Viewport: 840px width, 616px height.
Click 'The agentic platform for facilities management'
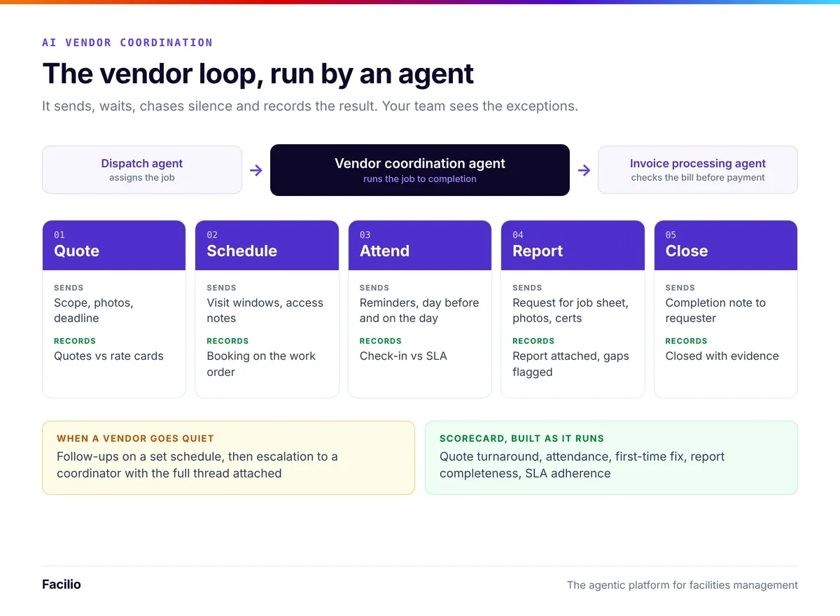tap(682, 584)
